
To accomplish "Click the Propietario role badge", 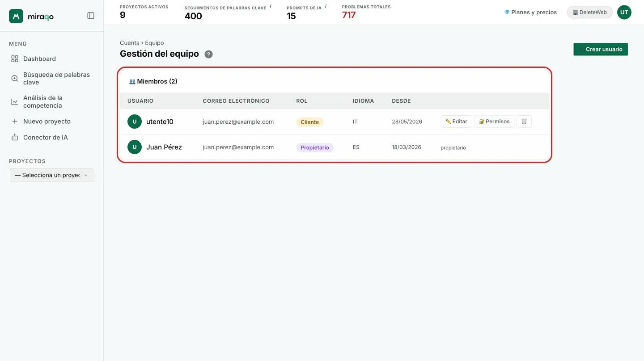I will [x=315, y=147].
